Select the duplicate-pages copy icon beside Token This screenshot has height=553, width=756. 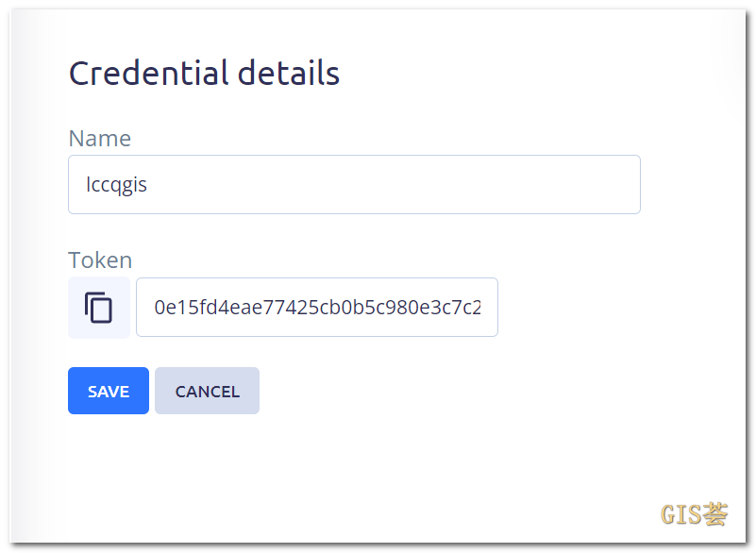(x=98, y=307)
